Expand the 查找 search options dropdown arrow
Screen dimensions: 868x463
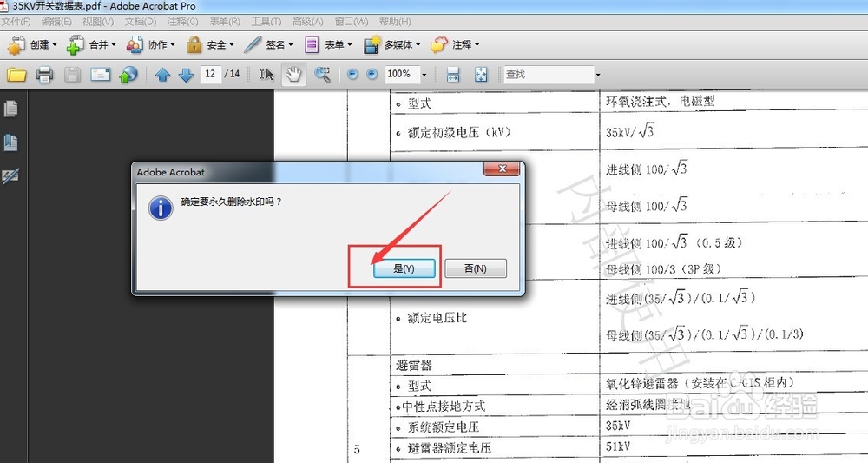pos(598,74)
